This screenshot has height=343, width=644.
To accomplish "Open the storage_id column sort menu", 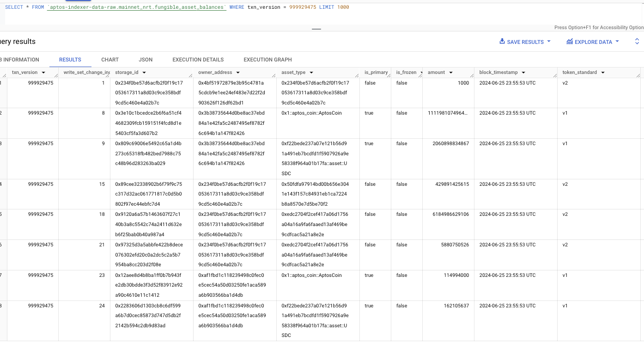I will 144,73.
